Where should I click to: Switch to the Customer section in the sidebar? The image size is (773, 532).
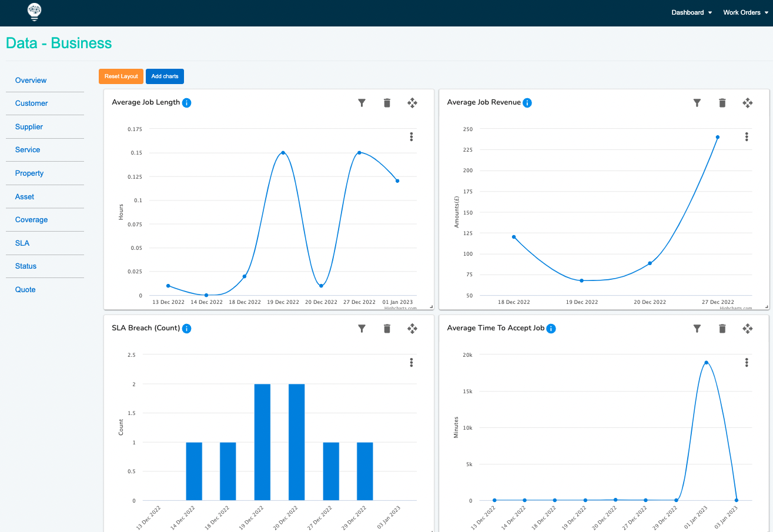(31, 103)
